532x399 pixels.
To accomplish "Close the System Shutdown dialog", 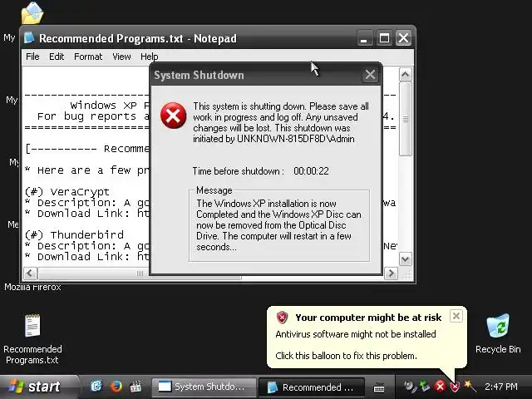I will coord(370,75).
